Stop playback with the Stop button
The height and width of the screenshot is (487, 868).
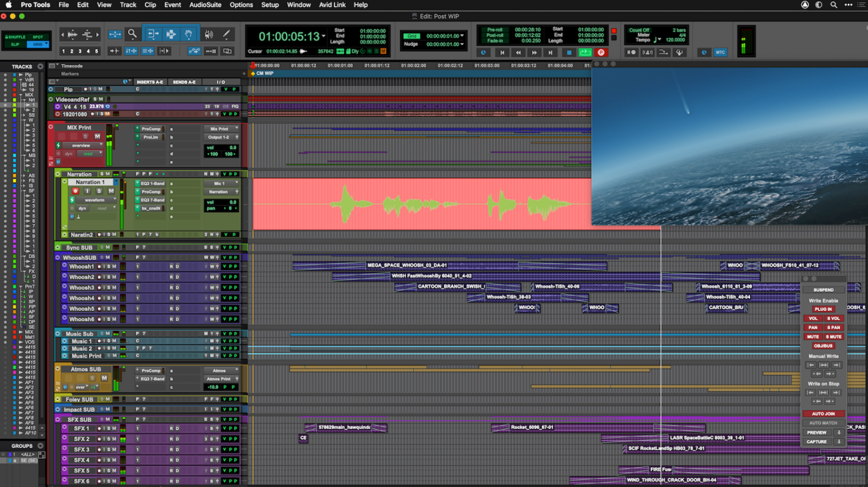pos(569,53)
